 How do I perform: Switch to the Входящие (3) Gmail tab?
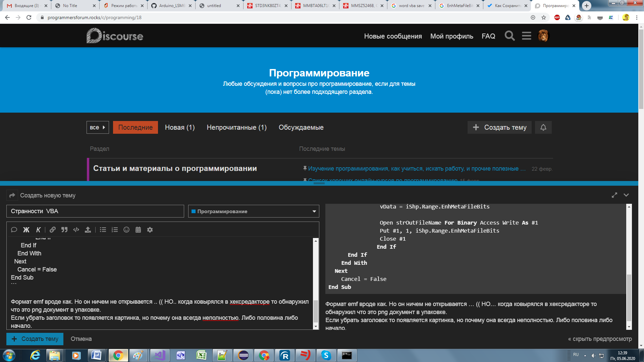pos(27,6)
